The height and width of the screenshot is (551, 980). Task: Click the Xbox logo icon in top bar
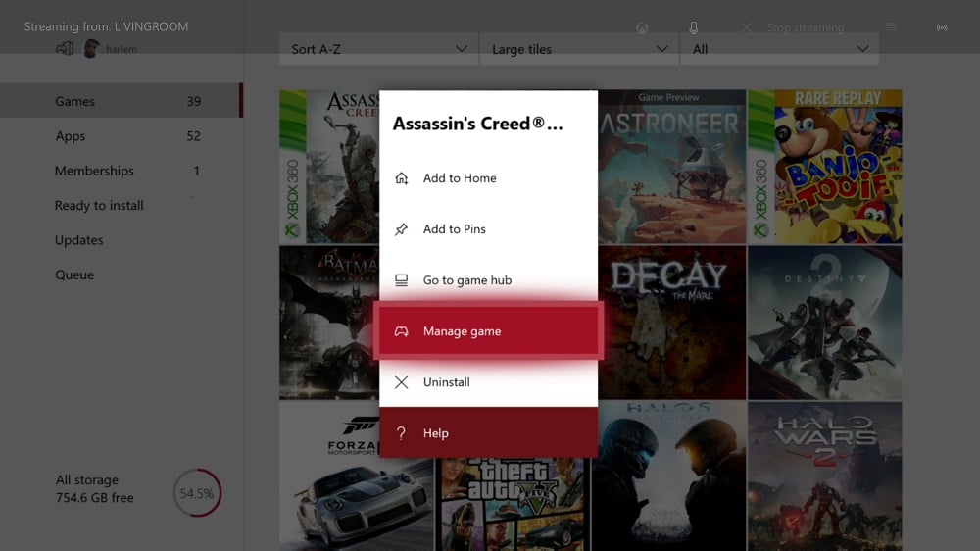click(642, 27)
